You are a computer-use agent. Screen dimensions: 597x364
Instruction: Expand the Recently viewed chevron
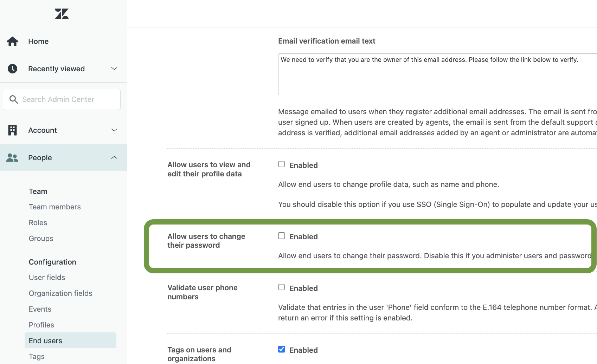[114, 69]
